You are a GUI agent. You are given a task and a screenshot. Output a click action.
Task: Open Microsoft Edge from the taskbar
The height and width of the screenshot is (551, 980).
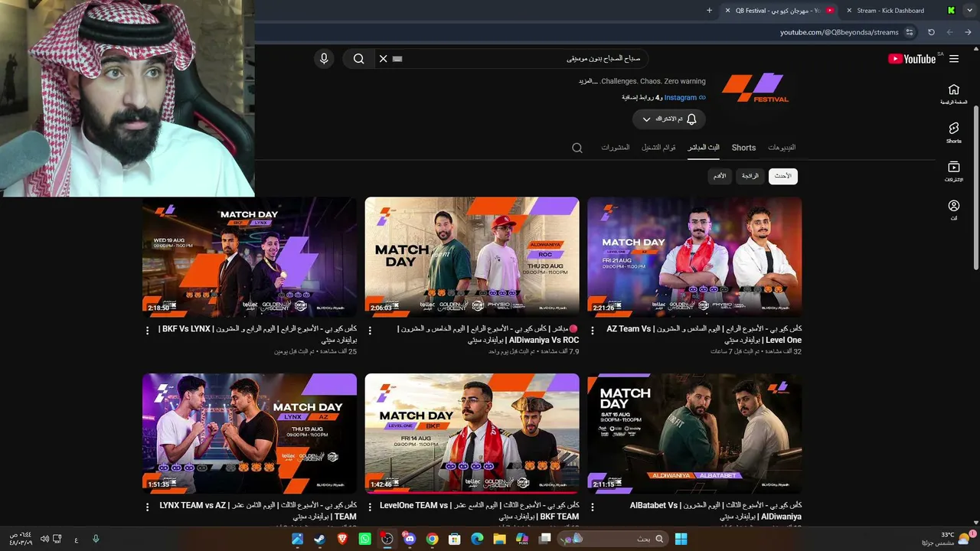(477, 539)
